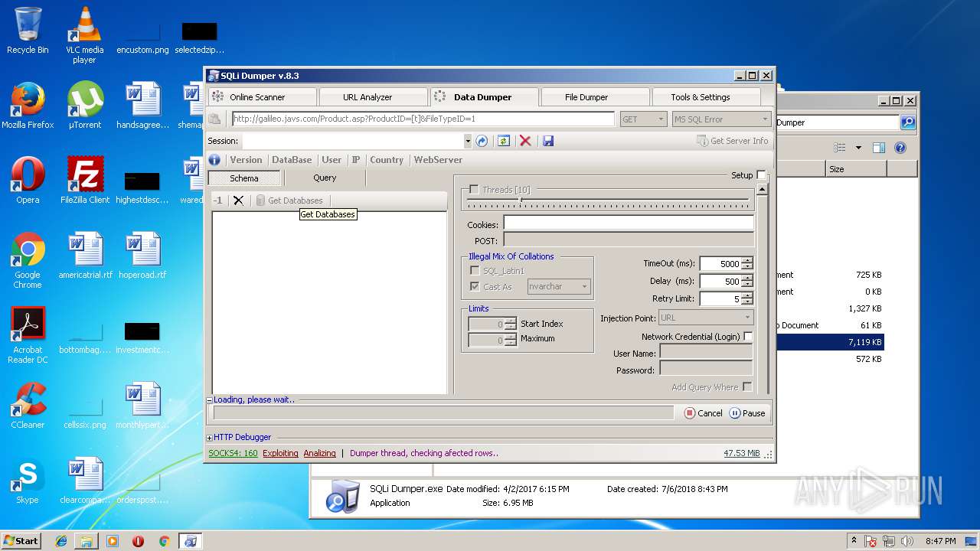
Task: Open Acrobat Reader DC desktop shortcut
Action: coord(28,335)
